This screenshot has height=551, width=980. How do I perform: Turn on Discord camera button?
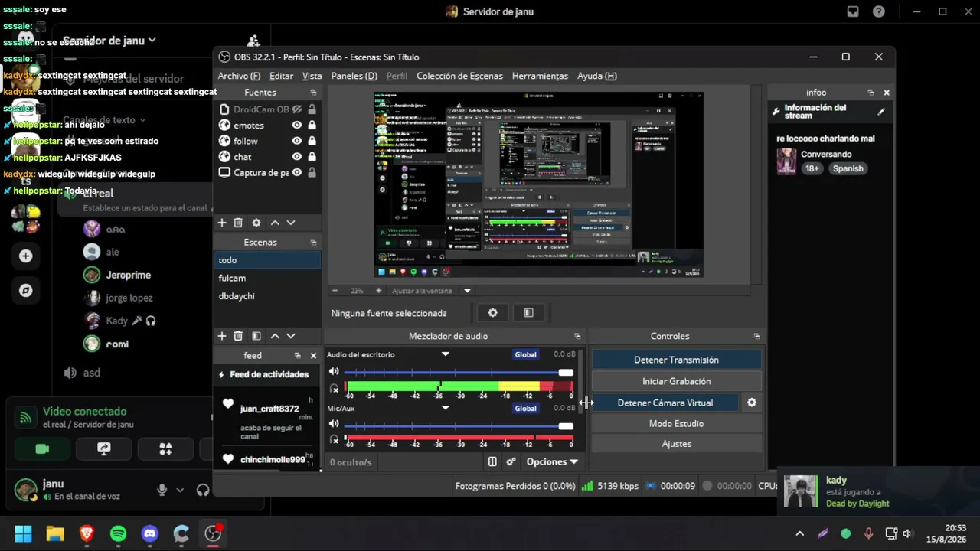coord(42,449)
